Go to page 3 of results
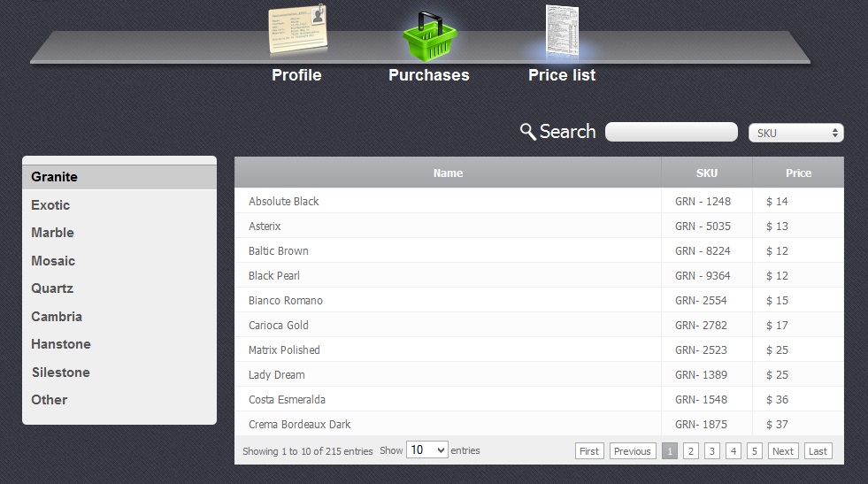The width and height of the screenshot is (868, 484). (x=712, y=451)
